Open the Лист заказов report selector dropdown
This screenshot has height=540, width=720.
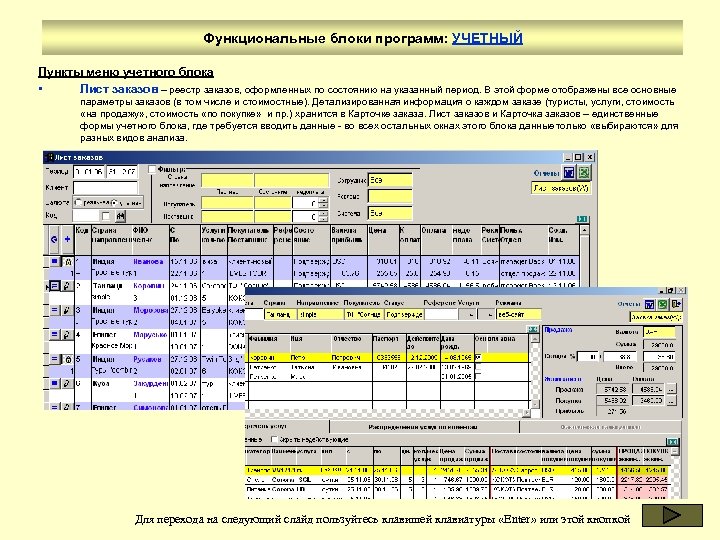click(561, 188)
